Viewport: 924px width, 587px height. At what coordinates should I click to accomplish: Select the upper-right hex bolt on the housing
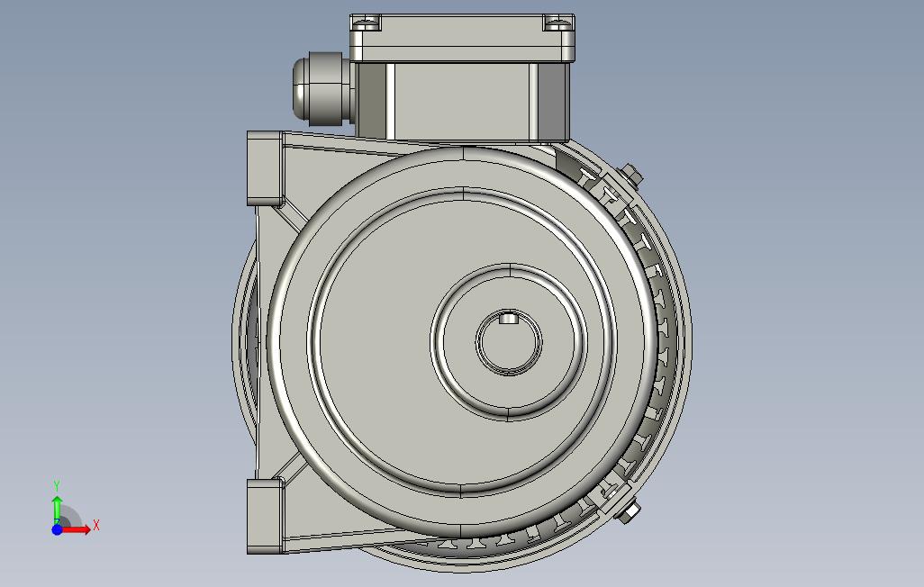(x=630, y=175)
